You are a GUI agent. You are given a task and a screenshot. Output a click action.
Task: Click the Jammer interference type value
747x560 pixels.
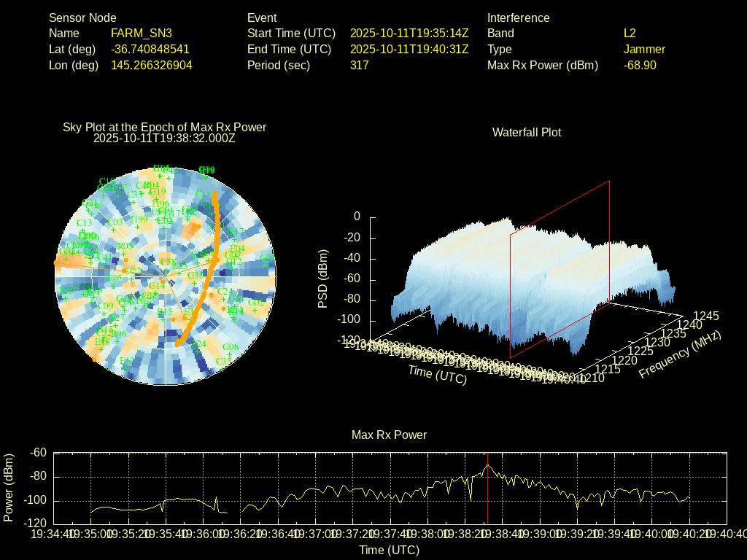[644, 50]
